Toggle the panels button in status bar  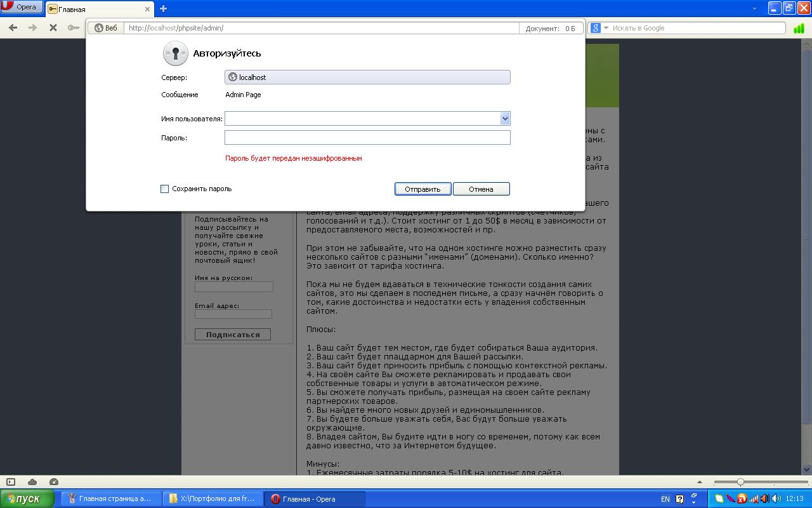pyautogui.click(x=10, y=482)
